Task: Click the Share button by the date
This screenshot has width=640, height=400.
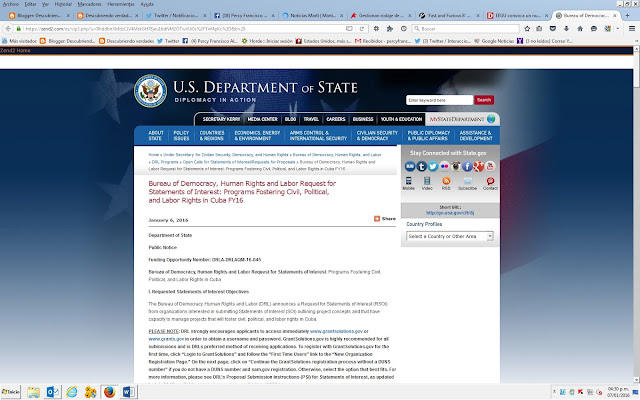Action: coord(385,219)
